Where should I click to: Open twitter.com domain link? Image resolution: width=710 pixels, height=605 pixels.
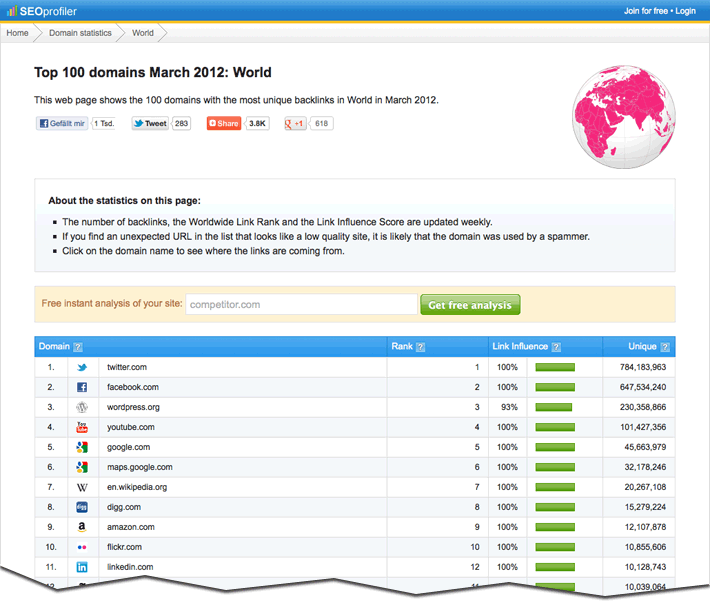click(127, 367)
